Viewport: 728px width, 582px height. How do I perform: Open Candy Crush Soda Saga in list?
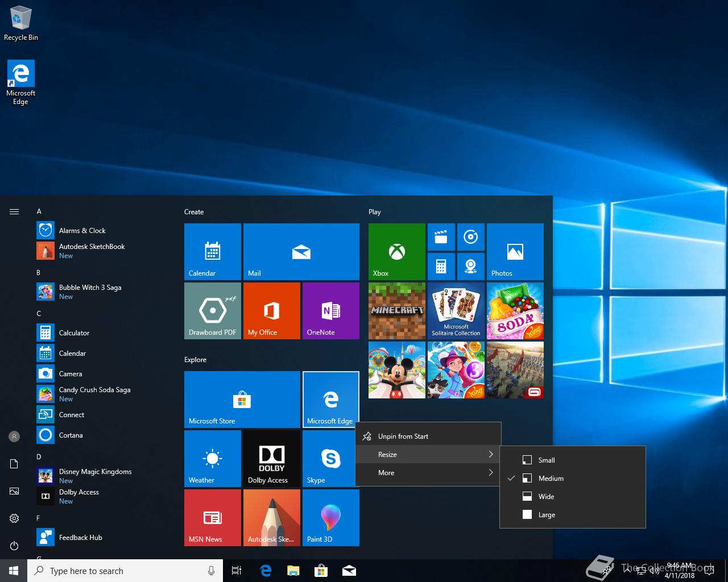coord(102,394)
